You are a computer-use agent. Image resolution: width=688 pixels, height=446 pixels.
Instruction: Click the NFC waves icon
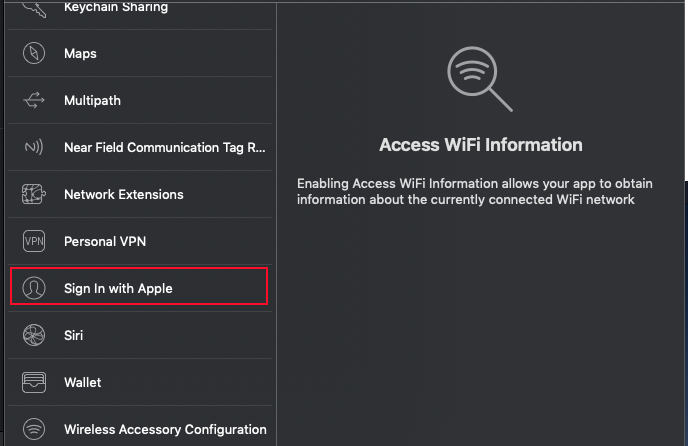(34, 147)
